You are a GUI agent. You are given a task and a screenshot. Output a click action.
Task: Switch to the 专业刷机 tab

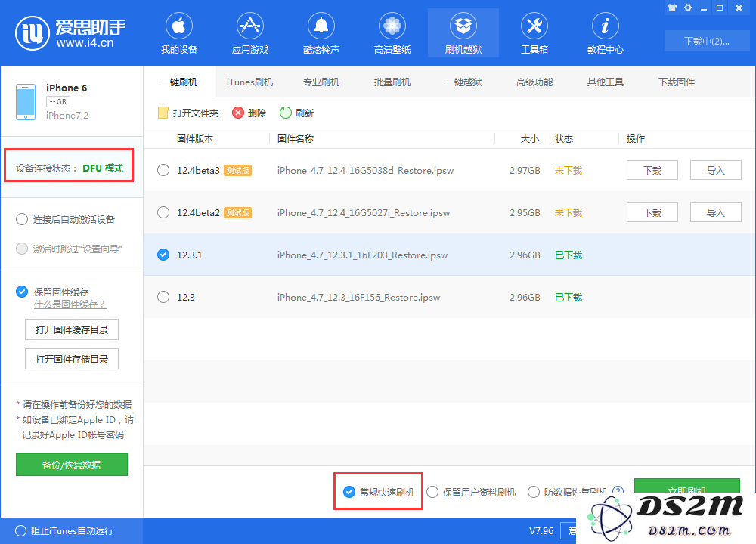coord(321,82)
